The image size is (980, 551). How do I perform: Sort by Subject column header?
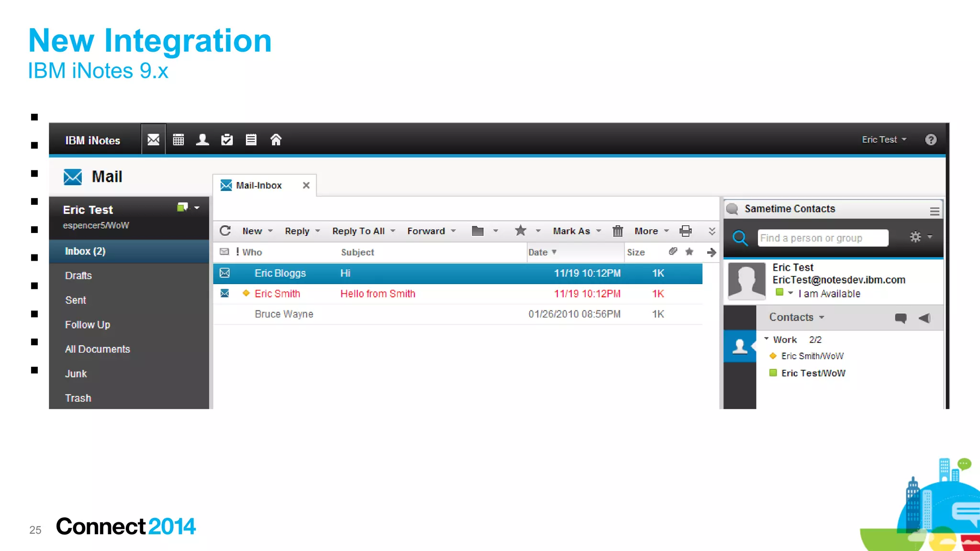click(x=357, y=252)
